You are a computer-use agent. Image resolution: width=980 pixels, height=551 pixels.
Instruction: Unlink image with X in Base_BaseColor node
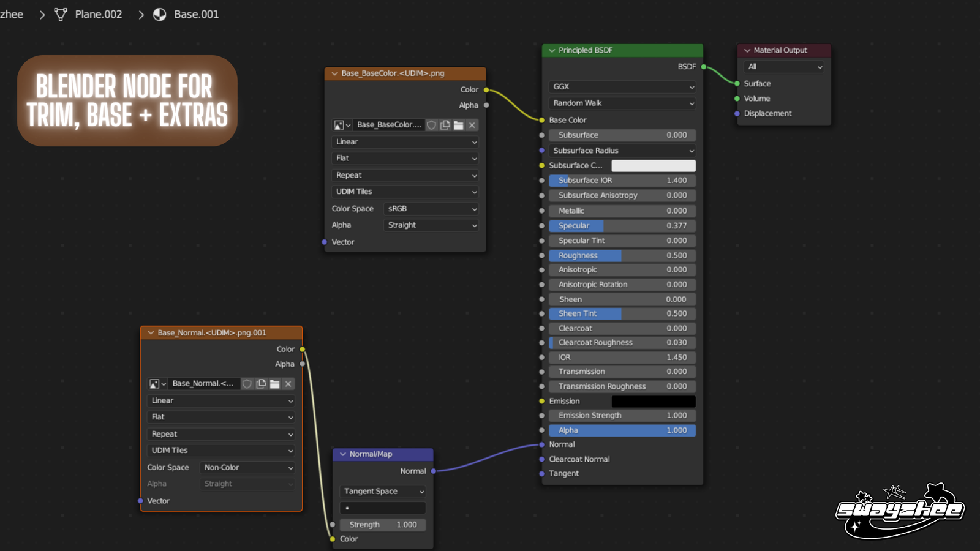point(472,125)
